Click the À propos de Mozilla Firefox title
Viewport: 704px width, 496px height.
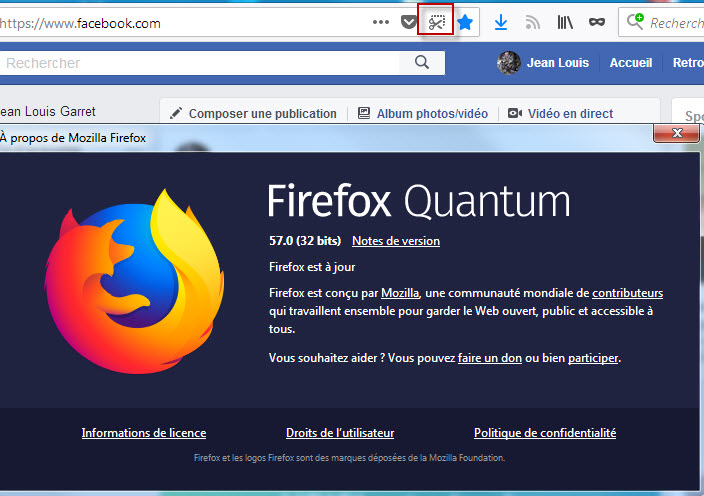coord(73,138)
